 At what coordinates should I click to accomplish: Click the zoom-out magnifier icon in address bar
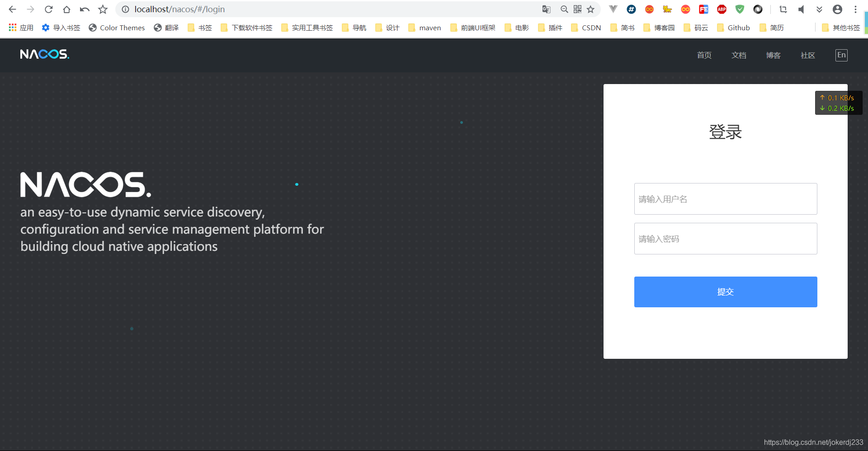pos(564,9)
